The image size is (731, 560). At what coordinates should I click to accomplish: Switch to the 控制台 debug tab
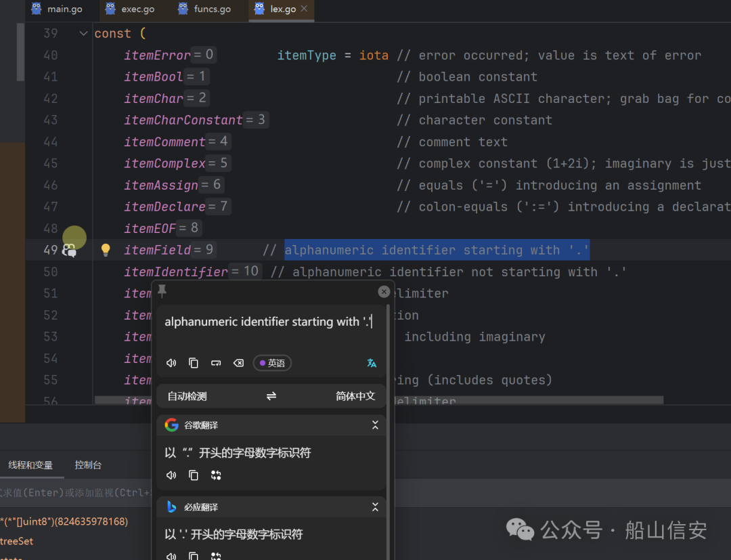[88, 465]
